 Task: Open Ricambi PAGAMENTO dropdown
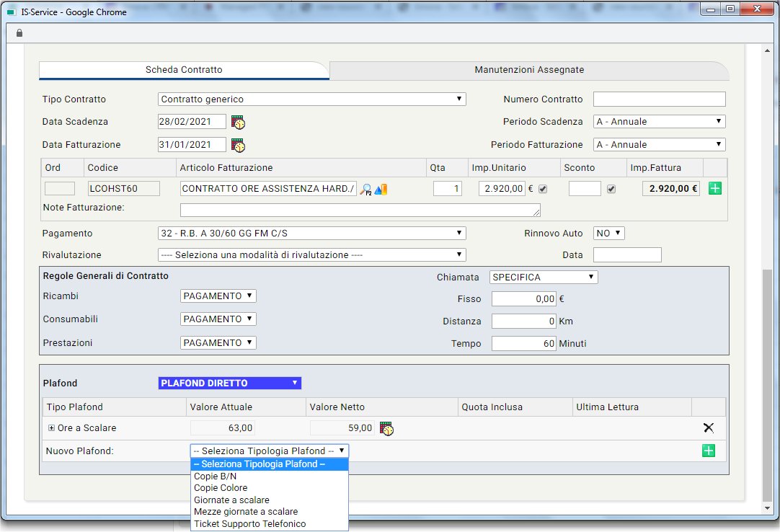(218, 296)
